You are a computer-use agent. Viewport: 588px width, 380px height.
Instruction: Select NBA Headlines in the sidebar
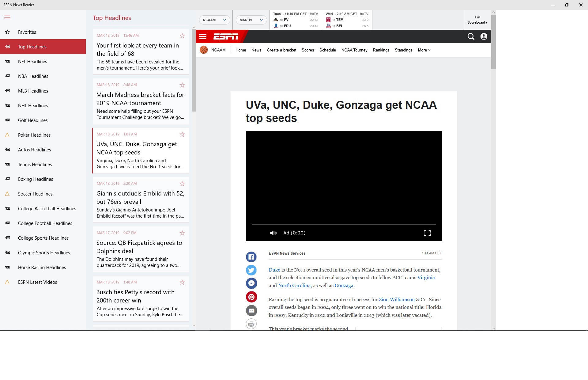(x=33, y=76)
